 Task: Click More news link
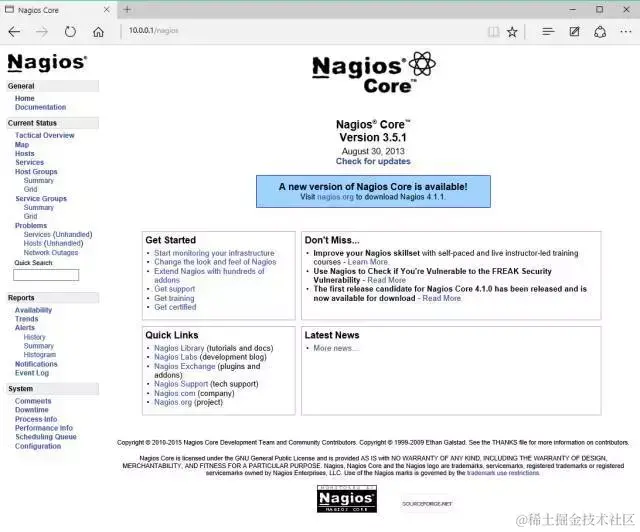(336, 348)
